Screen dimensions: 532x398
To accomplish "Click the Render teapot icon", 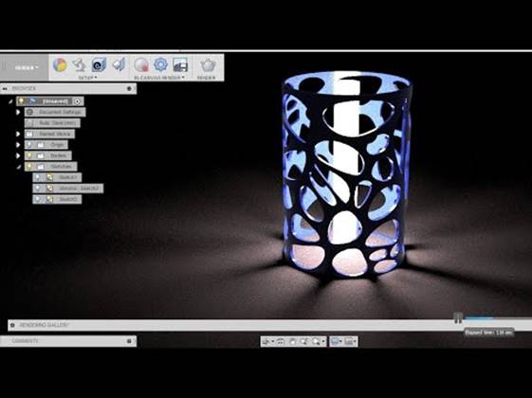I will click(x=208, y=64).
